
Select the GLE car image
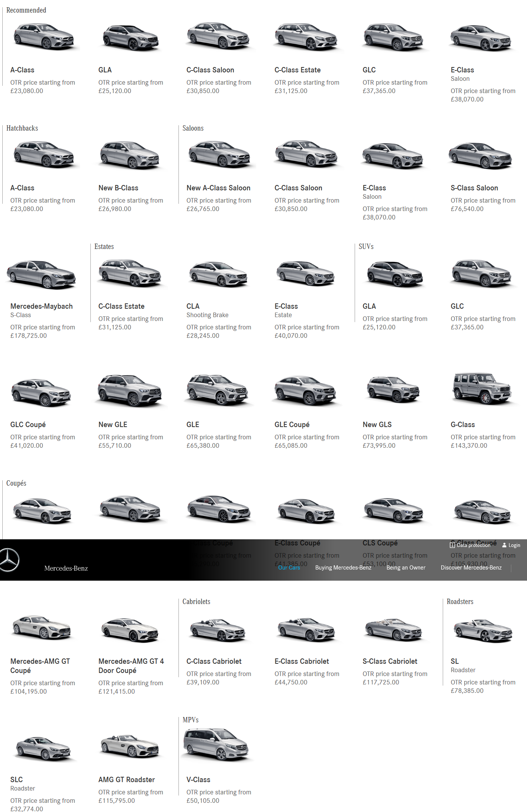[x=218, y=390]
